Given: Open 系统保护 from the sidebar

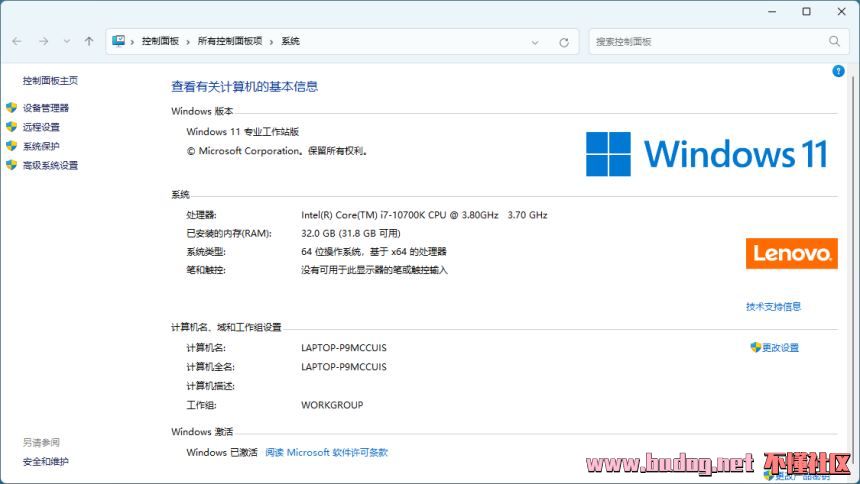Looking at the screenshot, I should click(41, 147).
